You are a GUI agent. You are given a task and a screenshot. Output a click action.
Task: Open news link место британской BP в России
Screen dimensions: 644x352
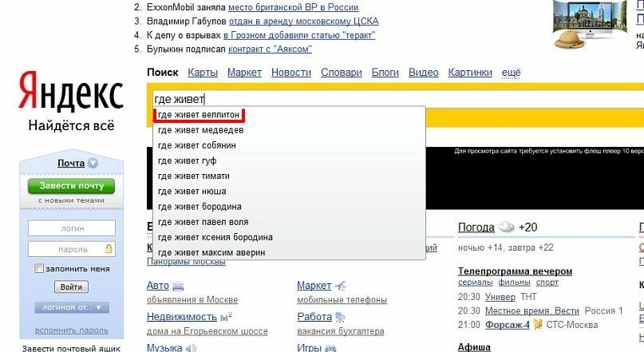coord(293,7)
